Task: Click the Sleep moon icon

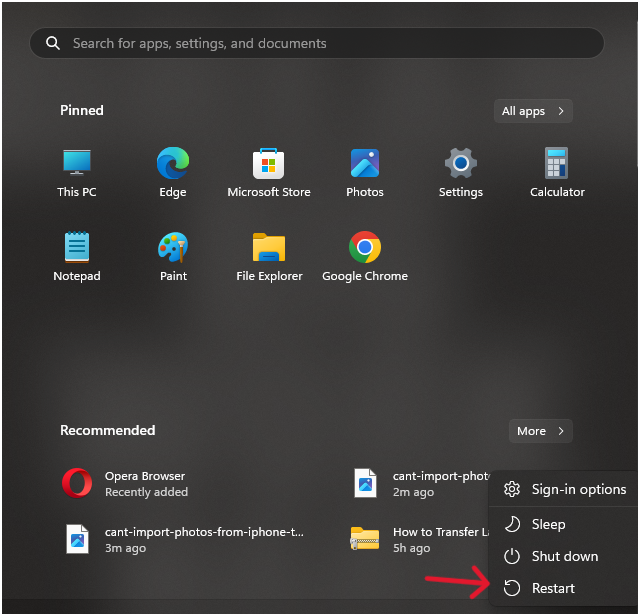Action: 512,524
